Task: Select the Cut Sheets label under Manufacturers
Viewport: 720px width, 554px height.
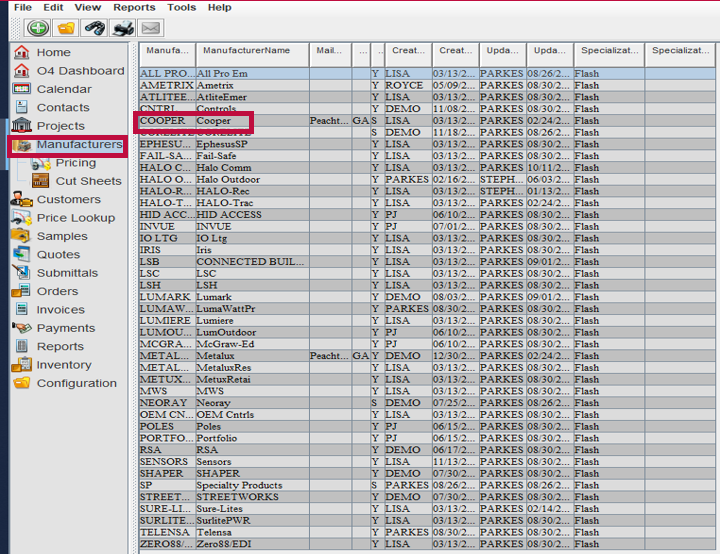Action: (89, 181)
